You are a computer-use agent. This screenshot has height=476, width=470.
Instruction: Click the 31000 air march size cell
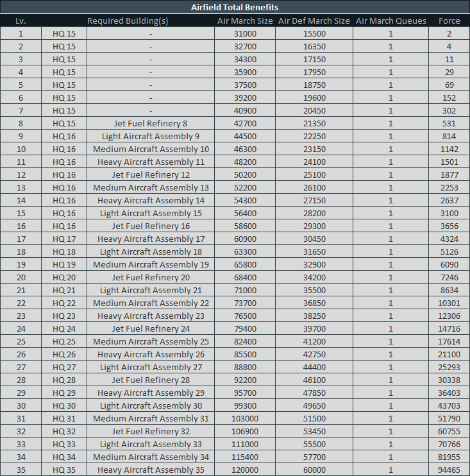click(245, 33)
